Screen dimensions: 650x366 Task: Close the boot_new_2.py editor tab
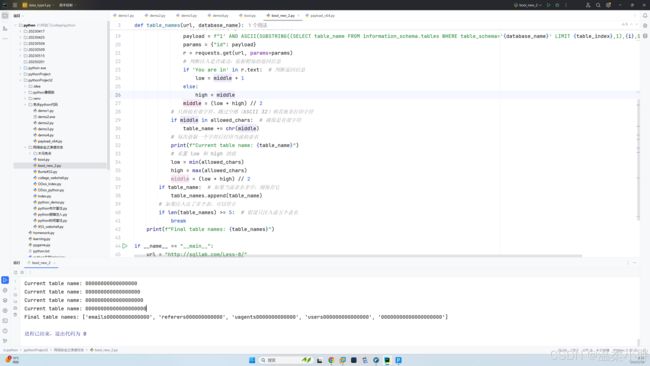(298, 16)
